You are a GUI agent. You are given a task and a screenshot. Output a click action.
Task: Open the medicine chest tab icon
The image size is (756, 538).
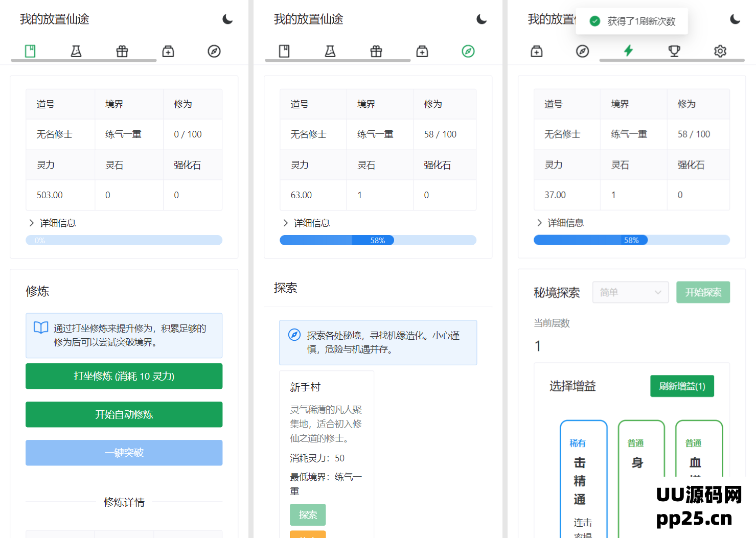coord(168,51)
